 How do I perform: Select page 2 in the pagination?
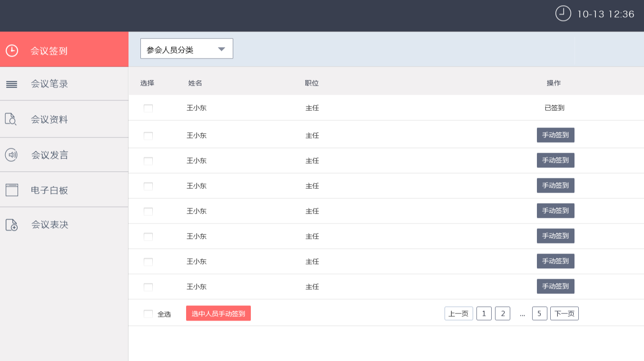tap(502, 313)
